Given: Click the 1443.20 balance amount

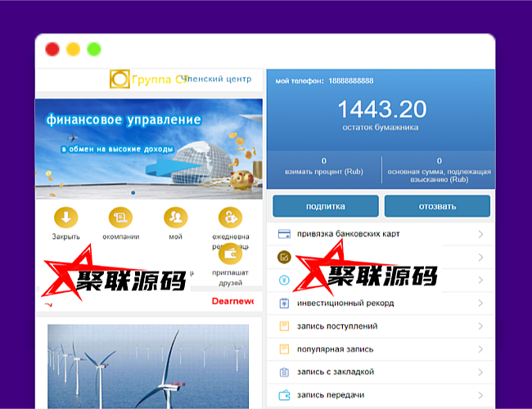Looking at the screenshot, I should (381, 109).
